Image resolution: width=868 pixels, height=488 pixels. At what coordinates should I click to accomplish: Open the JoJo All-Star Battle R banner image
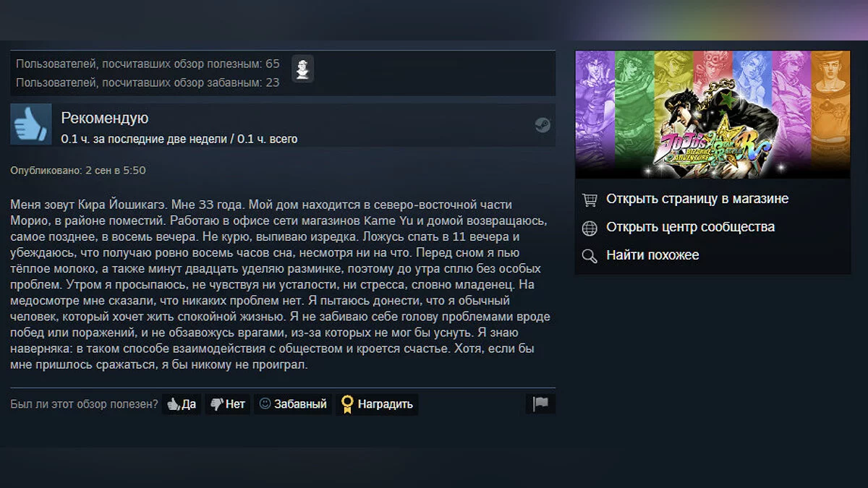click(x=712, y=114)
